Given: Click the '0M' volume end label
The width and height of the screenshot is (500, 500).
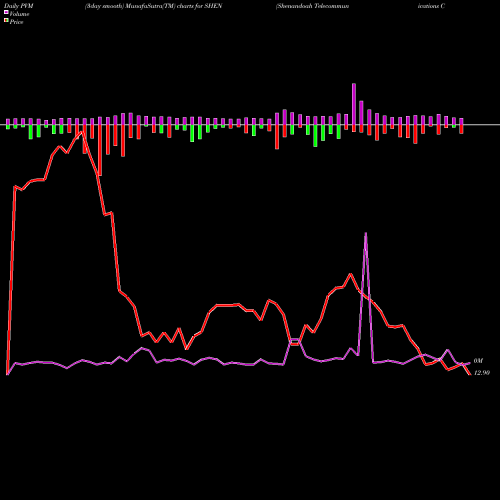Looking at the screenshot, I should pyautogui.click(x=478, y=361).
